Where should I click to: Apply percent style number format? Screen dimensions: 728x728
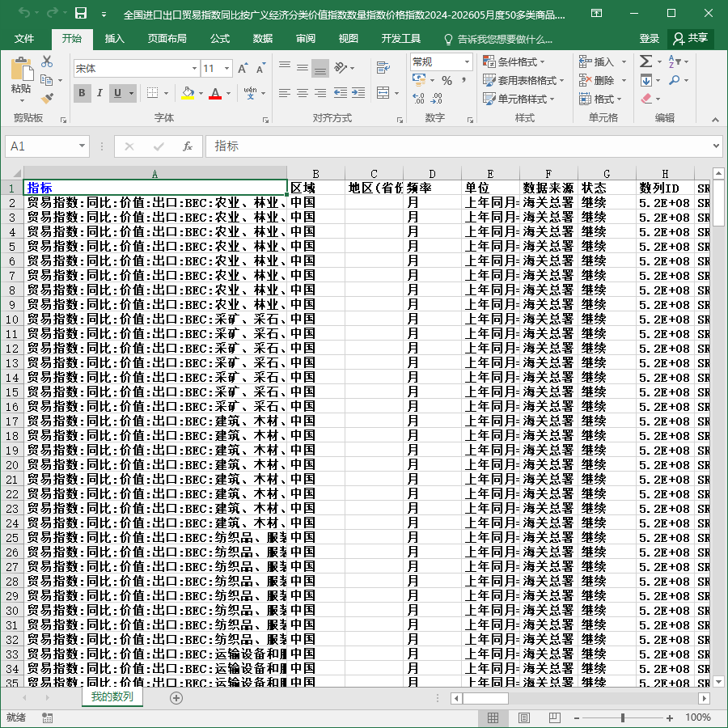click(447, 81)
